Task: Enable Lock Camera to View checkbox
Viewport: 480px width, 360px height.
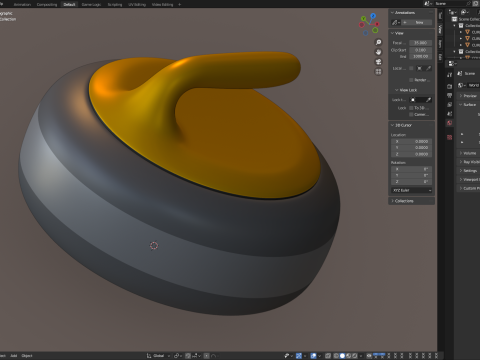Action: point(411,114)
